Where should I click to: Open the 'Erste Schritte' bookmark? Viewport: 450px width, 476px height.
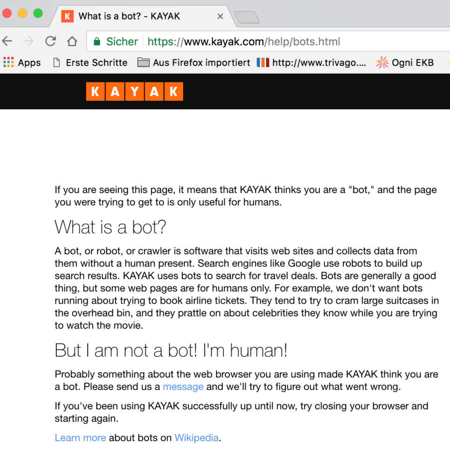[x=90, y=63]
